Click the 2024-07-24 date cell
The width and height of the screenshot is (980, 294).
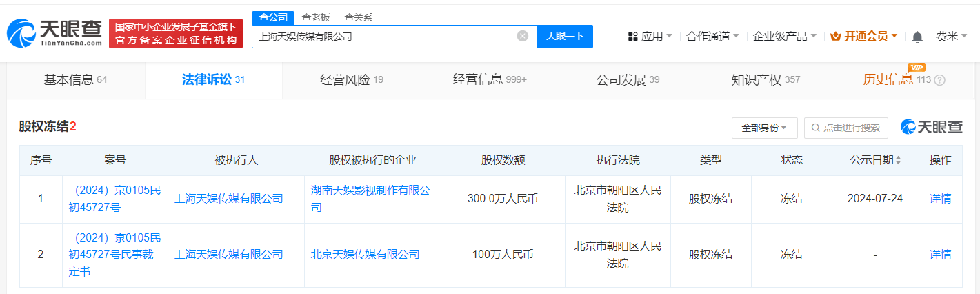click(x=875, y=199)
